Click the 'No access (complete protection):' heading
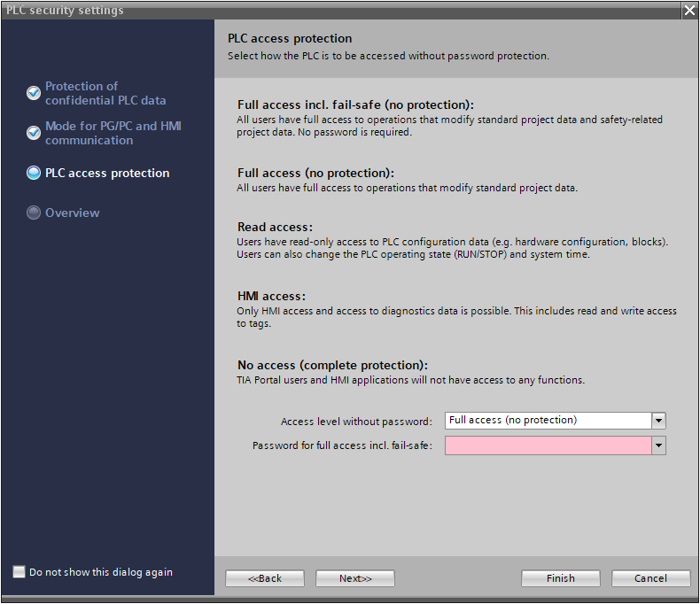This screenshot has width=700, height=604. point(332,366)
